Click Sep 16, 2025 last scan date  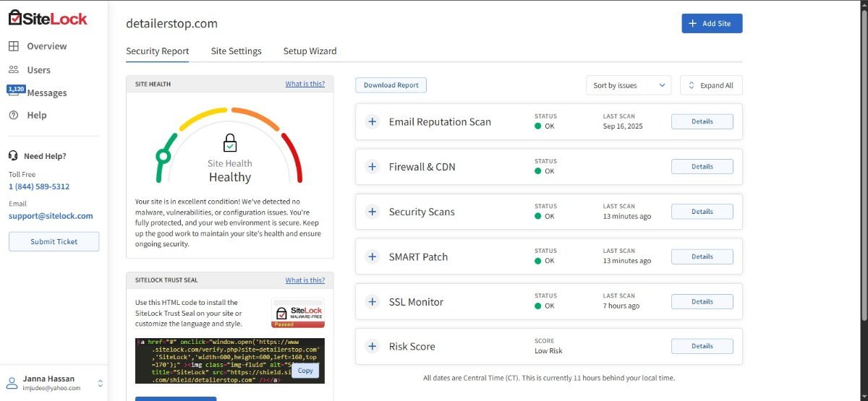623,126
